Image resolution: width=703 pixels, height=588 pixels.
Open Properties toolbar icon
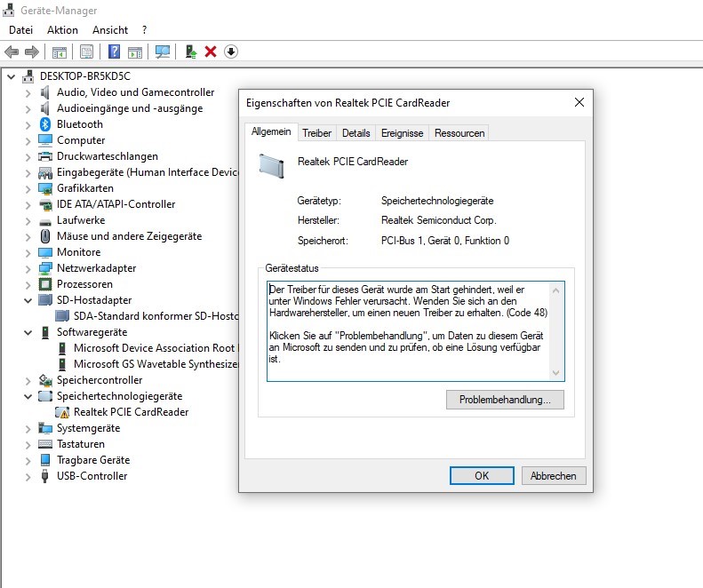click(x=86, y=52)
